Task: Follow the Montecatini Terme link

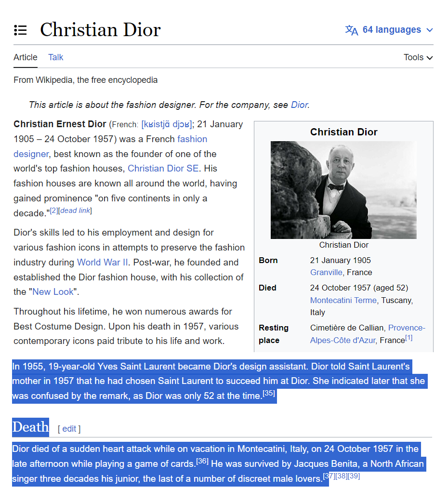Action: (x=343, y=300)
